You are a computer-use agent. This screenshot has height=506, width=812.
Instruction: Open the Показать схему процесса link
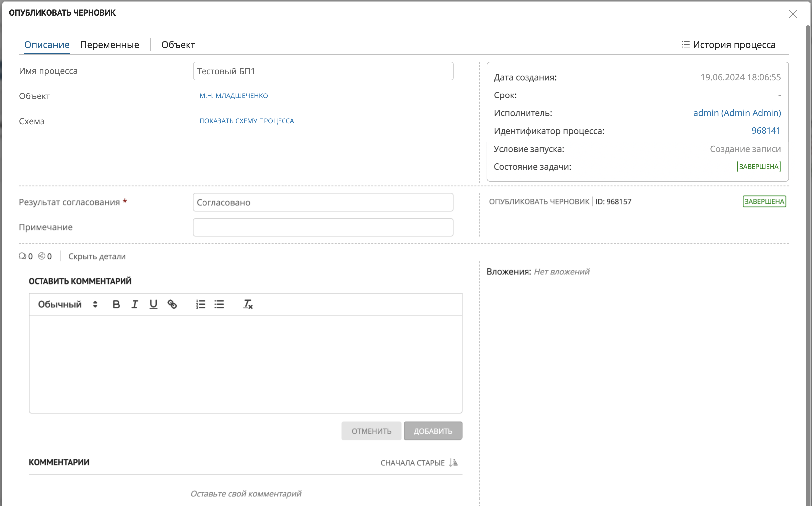[x=247, y=121]
